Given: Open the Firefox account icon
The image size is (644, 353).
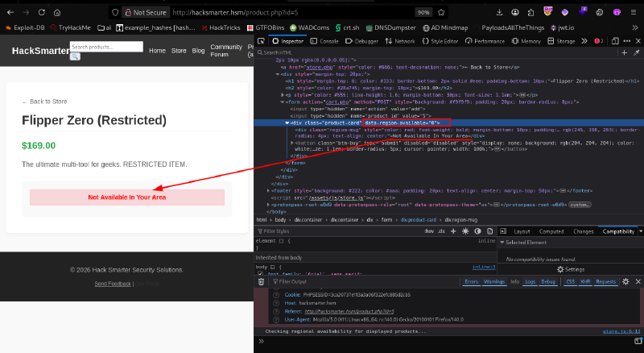Looking at the screenshot, I should coord(515,12).
